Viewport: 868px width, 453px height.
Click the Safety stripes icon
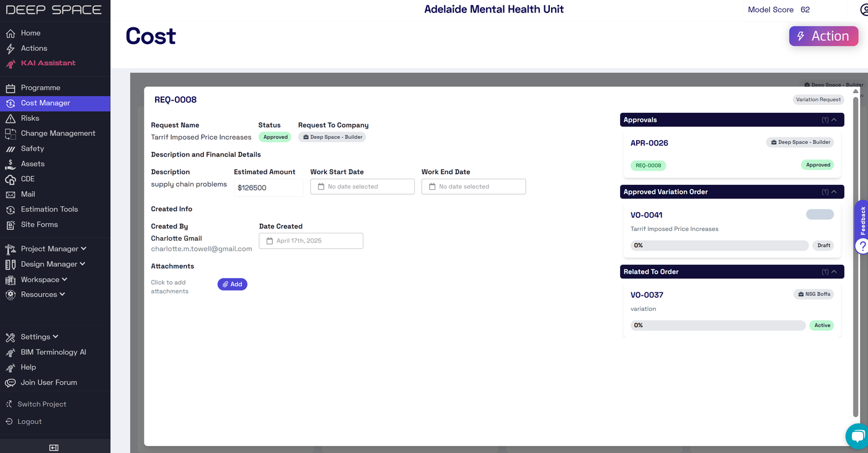click(x=11, y=149)
